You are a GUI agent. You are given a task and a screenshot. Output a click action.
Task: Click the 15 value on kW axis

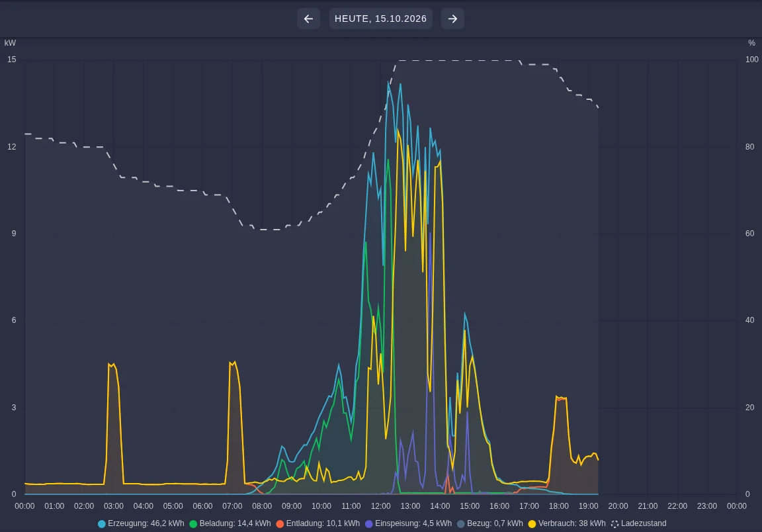point(12,60)
